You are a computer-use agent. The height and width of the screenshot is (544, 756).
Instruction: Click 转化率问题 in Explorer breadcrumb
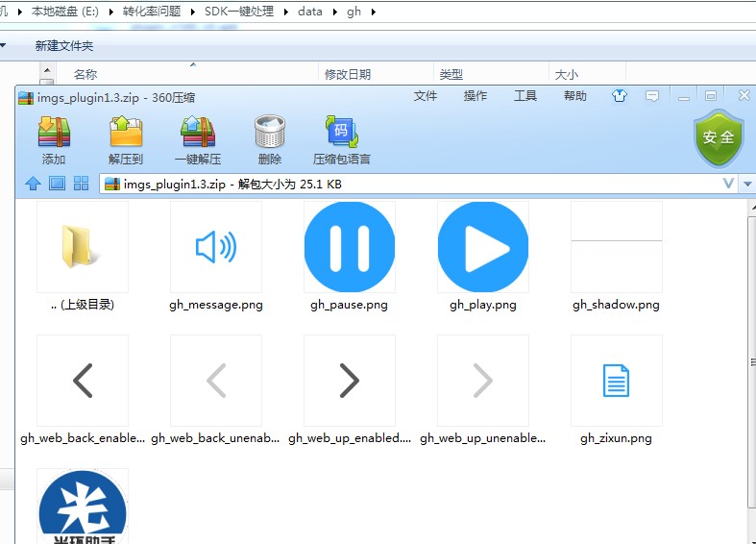pyautogui.click(x=152, y=12)
